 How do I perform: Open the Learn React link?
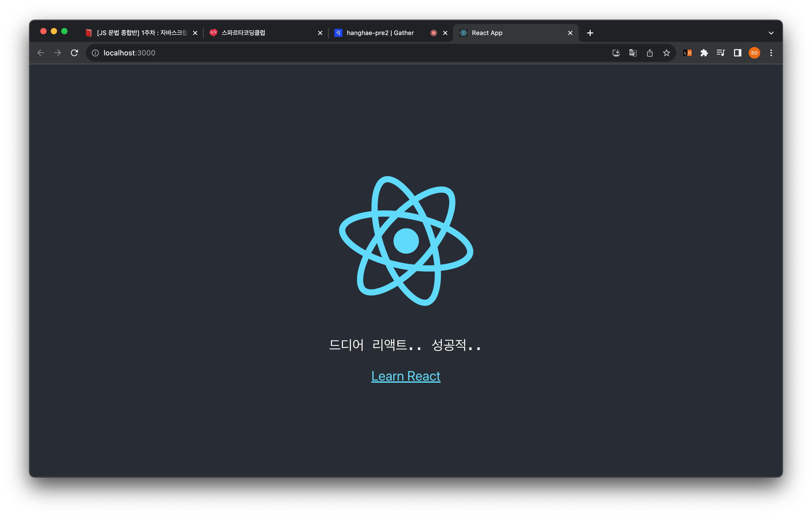406,376
